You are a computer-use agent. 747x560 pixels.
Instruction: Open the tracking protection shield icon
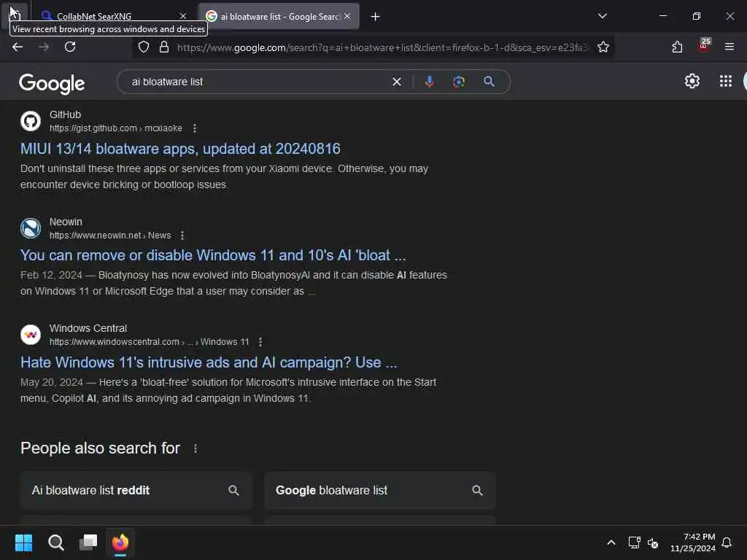(x=144, y=47)
